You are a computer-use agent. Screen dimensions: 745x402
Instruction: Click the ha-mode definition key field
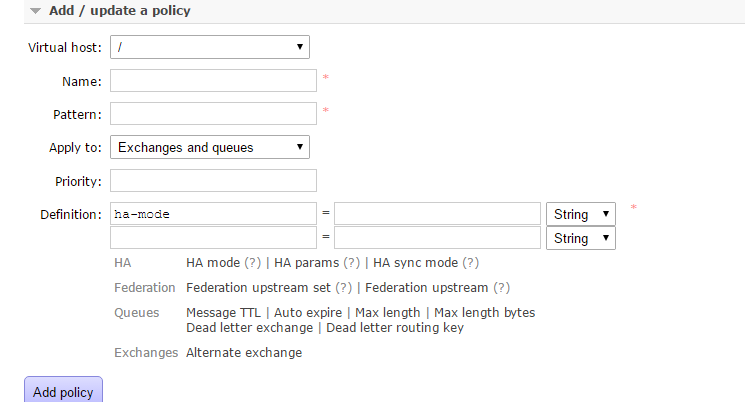pyautogui.click(x=213, y=214)
